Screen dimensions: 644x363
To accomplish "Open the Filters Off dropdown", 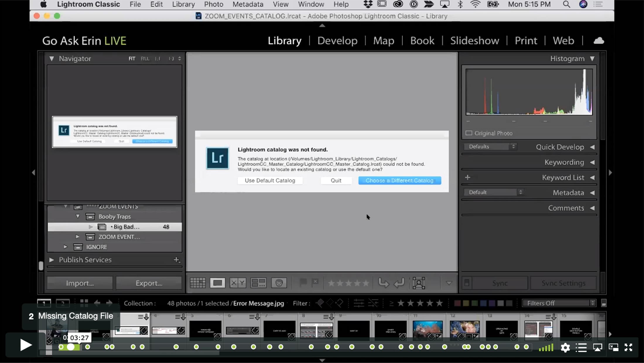I will (559, 303).
